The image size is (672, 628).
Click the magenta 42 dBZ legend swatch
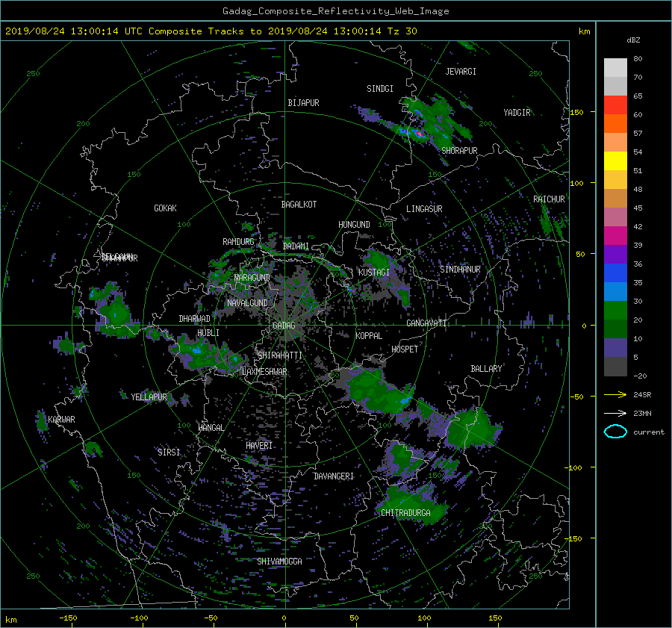[615, 235]
